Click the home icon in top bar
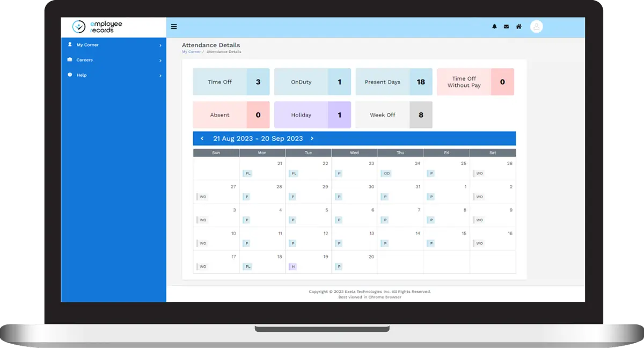This screenshot has height=348, width=644. click(518, 26)
